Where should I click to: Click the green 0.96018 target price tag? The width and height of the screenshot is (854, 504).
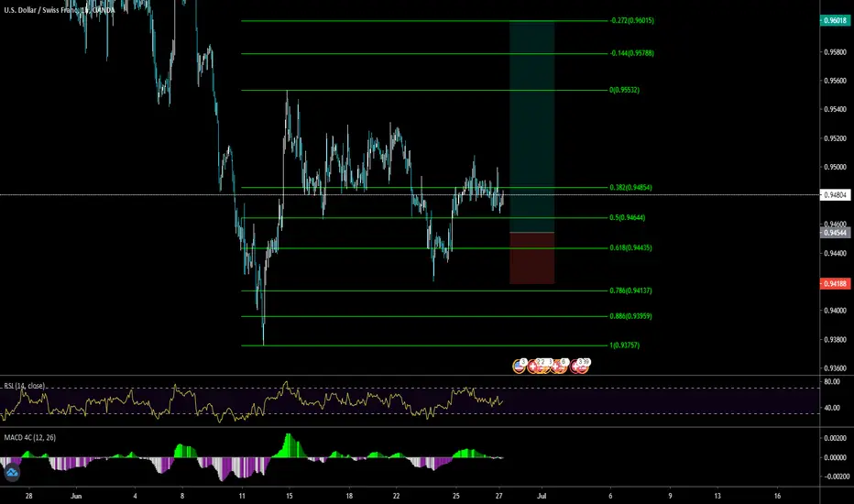835,21
